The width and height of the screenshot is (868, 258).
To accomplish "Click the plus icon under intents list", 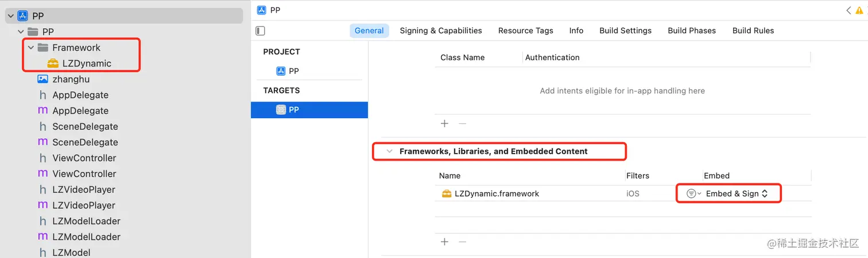I will [x=444, y=123].
